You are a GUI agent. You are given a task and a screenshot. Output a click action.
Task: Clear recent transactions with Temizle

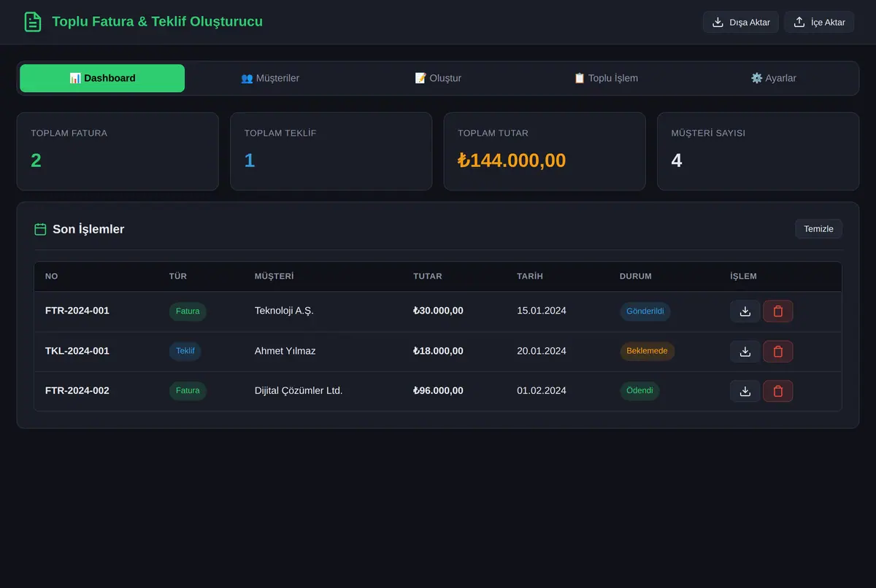click(x=818, y=229)
